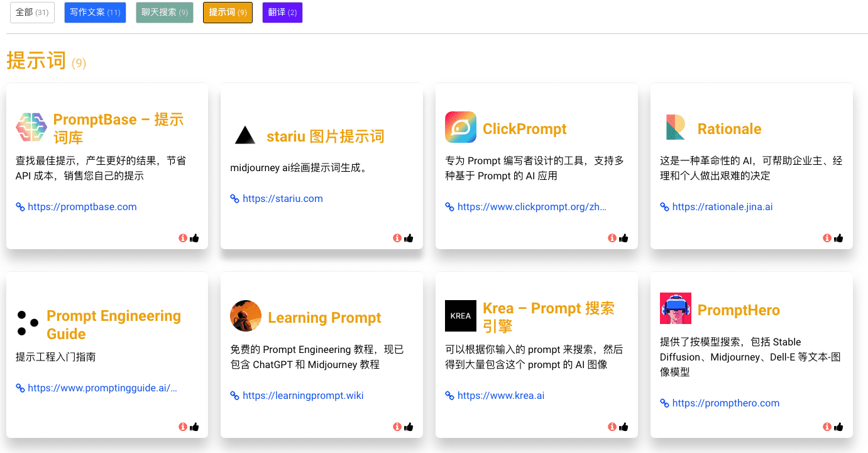Open the https://promptbase.com link
Viewport: 868px width, 453px height.
[82, 206]
